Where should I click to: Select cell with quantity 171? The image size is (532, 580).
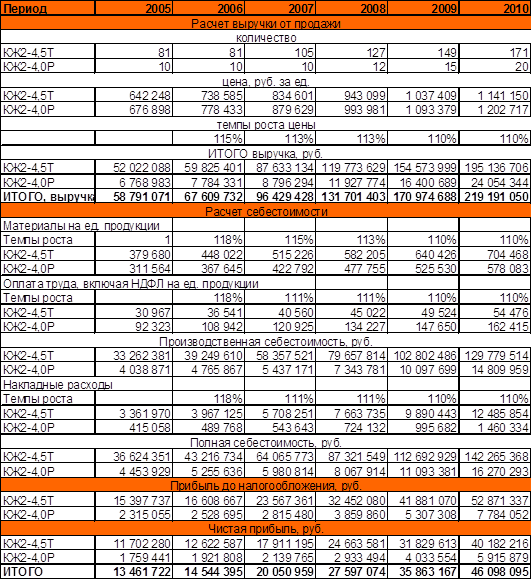495,52
